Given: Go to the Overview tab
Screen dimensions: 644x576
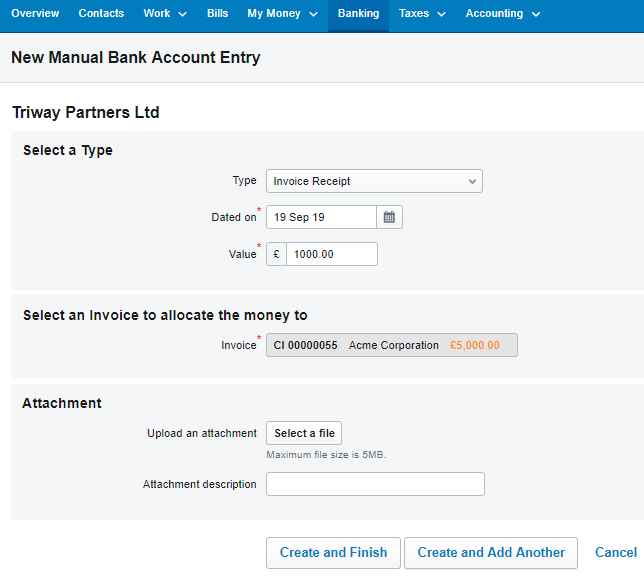Looking at the screenshot, I should tap(35, 14).
